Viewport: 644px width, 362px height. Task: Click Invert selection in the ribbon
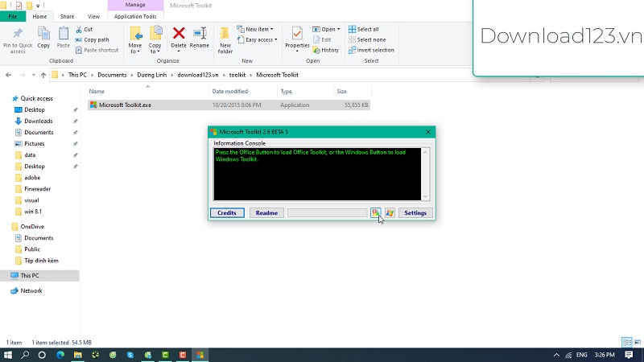(x=370, y=50)
